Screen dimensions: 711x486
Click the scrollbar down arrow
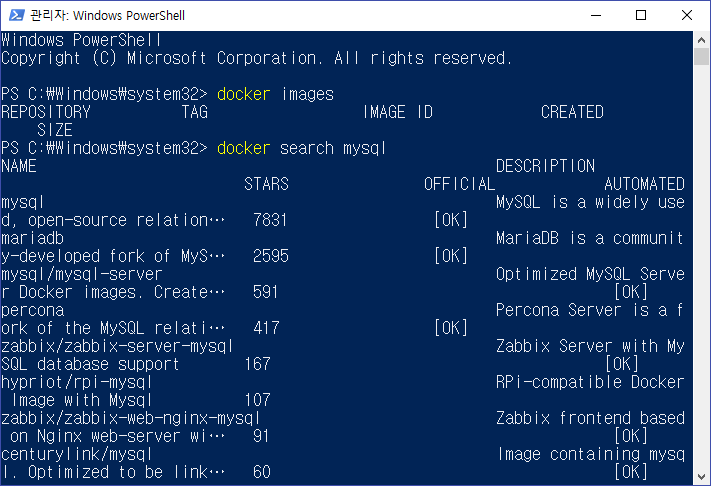point(701,476)
